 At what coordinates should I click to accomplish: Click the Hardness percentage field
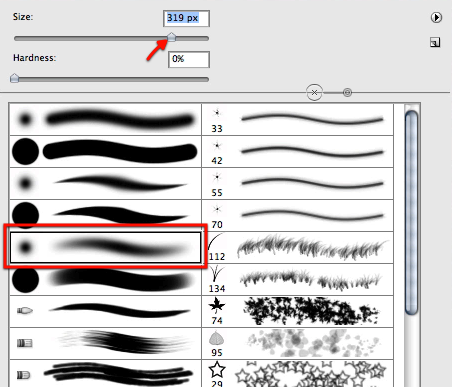click(189, 59)
